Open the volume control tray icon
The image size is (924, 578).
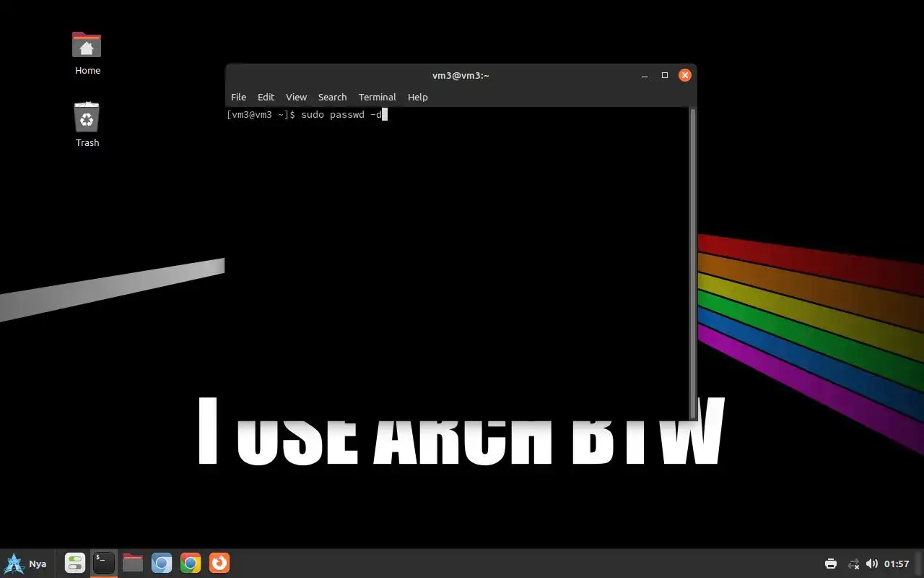click(872, 564)
